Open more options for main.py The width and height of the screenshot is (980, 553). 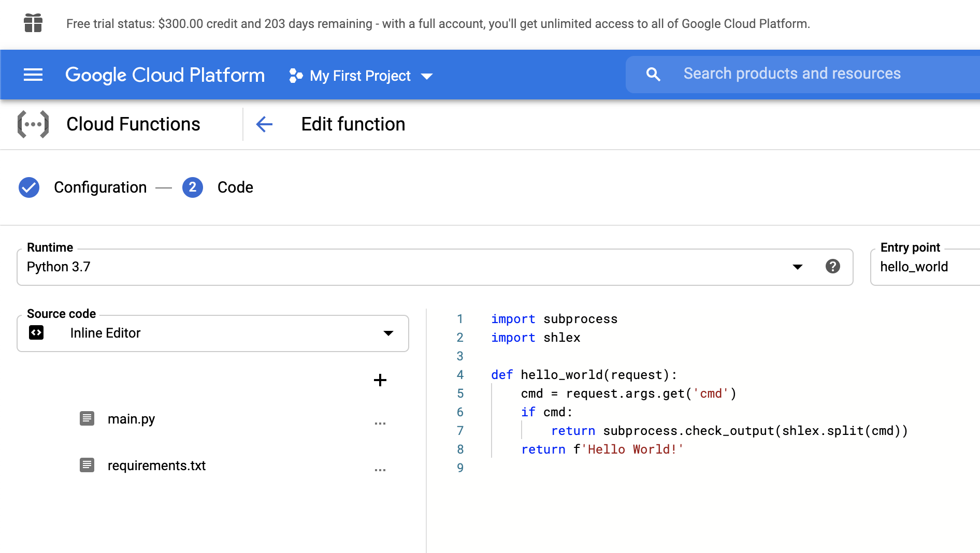(380, 424)
